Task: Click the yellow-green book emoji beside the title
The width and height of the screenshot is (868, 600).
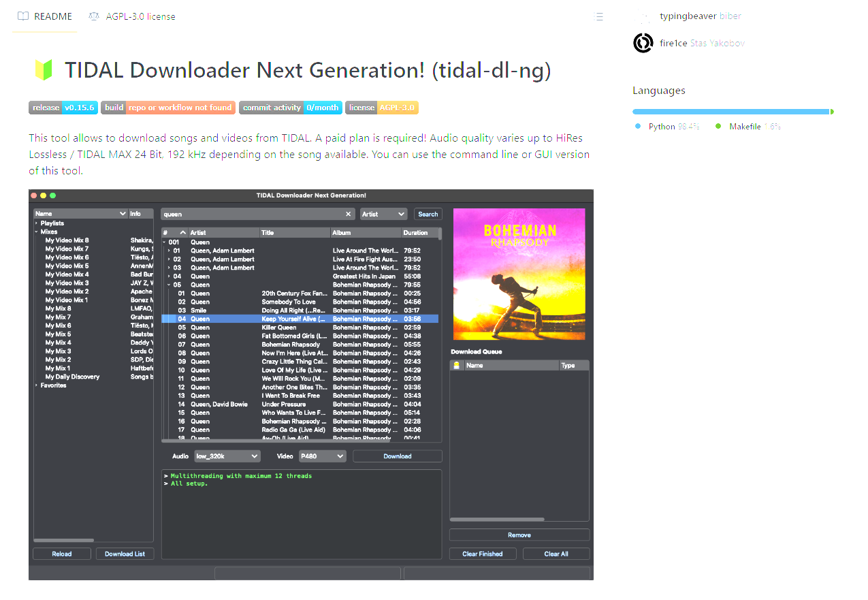Action: coord(44,70)
